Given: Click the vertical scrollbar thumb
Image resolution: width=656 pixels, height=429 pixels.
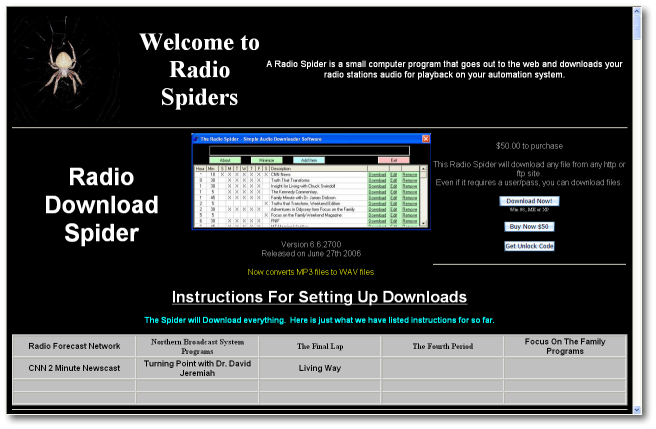Looking at the screenshot, I should coord(637,28).
